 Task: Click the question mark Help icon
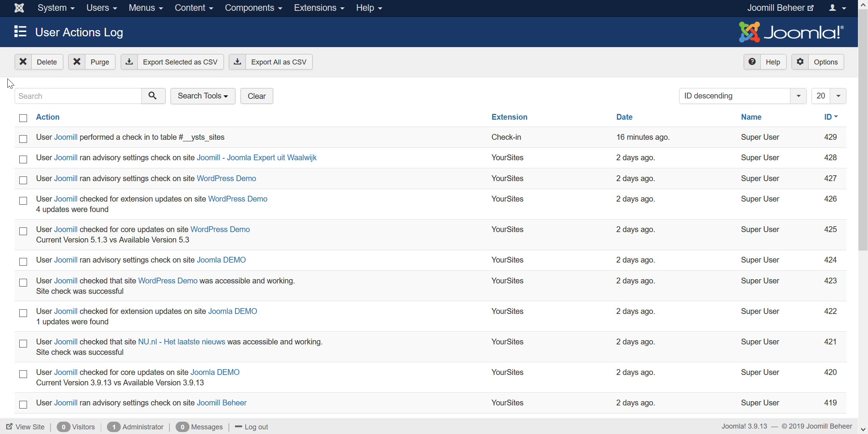(752, 62)
